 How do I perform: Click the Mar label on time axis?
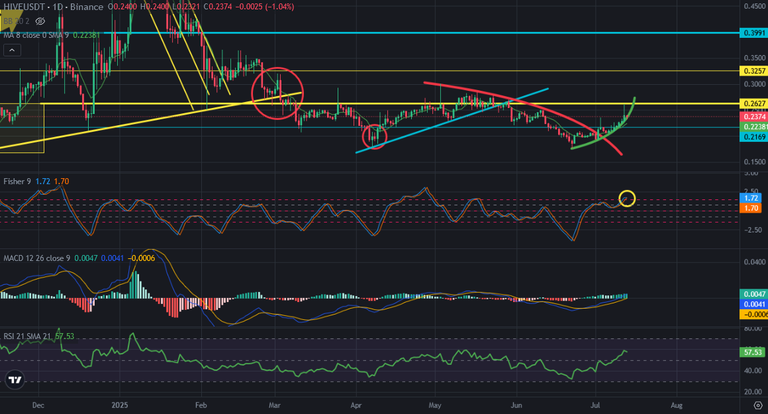274,405
